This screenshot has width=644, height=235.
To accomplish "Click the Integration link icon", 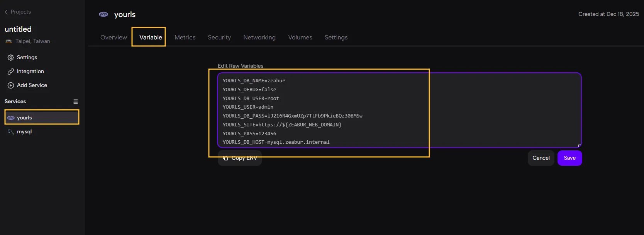I will pyautogui.click(x=11, y=72).
